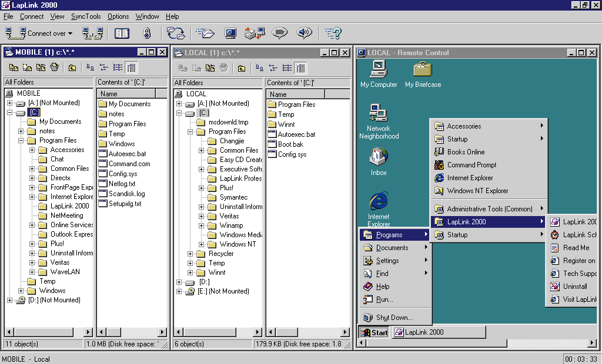Open Text Chat speech bubble icon

pos(279,33)
